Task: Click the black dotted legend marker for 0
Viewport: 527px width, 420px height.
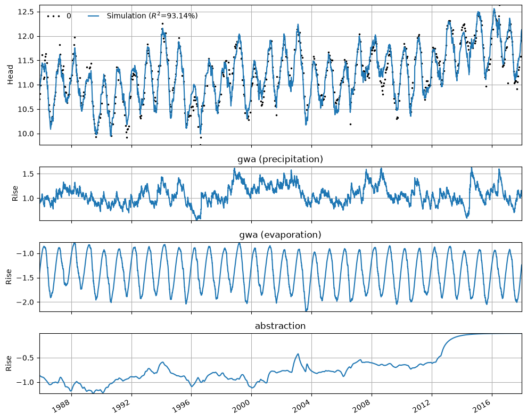Action: pyautogui.click(x=54, y=16)
